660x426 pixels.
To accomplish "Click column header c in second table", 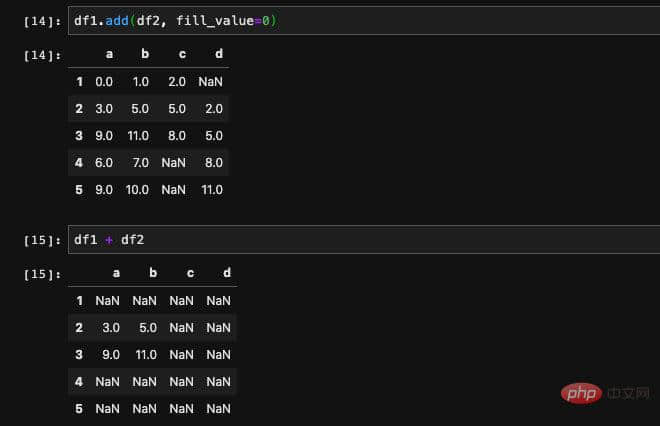I will pyautogui.click(x=190, y=273).
